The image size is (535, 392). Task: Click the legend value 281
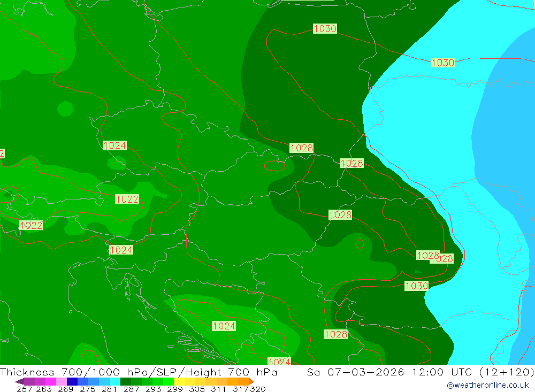(109, 389)
